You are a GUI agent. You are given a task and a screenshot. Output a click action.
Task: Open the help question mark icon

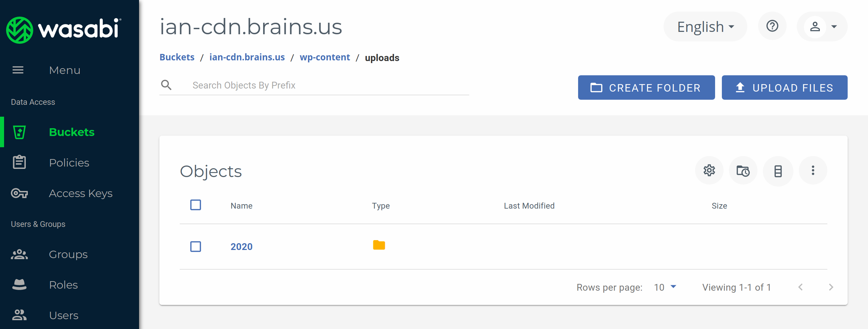pos(772,26)
